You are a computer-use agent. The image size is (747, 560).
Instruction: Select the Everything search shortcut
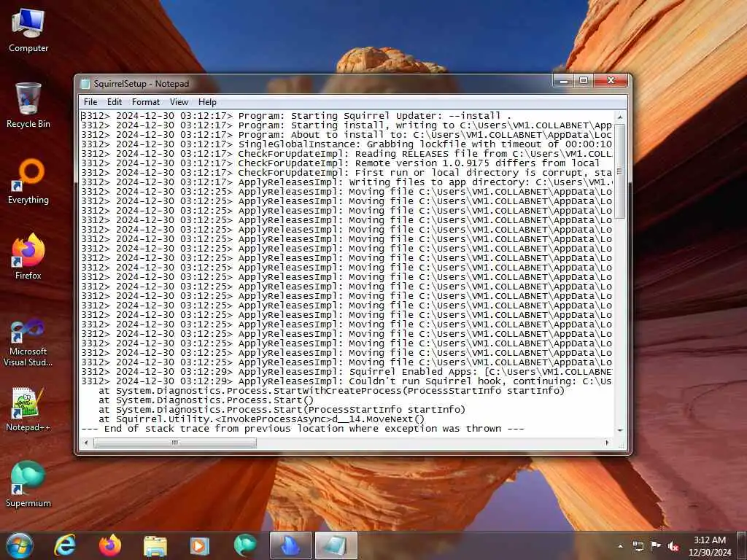click(x=28, y=182)
